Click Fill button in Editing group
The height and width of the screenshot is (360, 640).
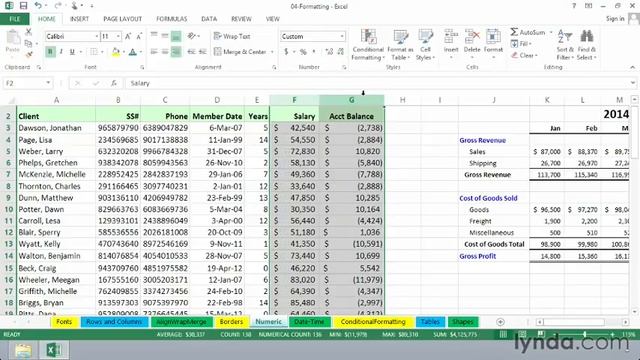tap(521, 44)
